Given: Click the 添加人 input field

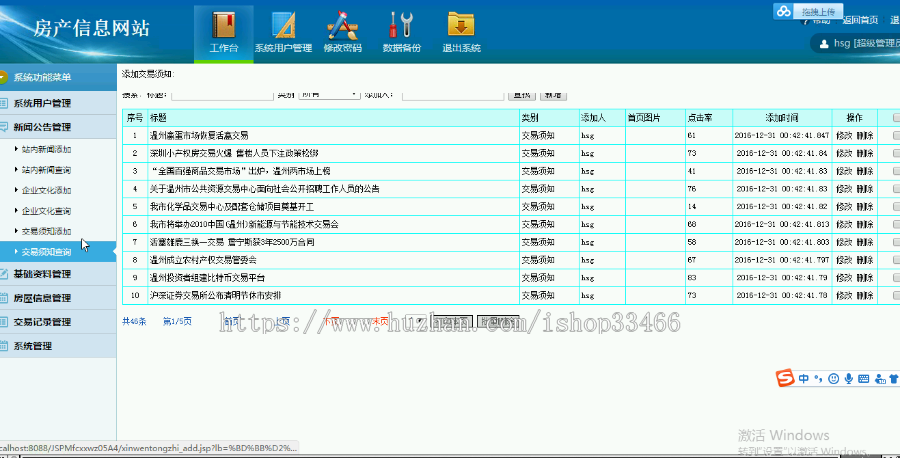Looking at the screenshot, I should tap(453, 95).
